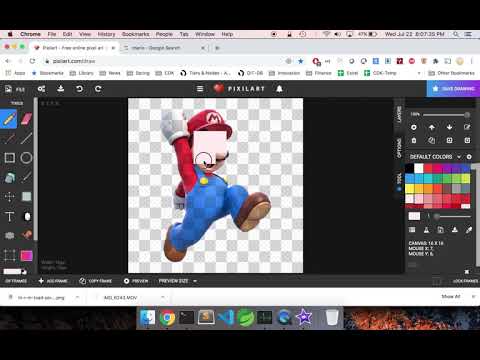The image size is (480, 360).
Task: Open the History menu in the menu bar
Action: (x=106, y=34)
